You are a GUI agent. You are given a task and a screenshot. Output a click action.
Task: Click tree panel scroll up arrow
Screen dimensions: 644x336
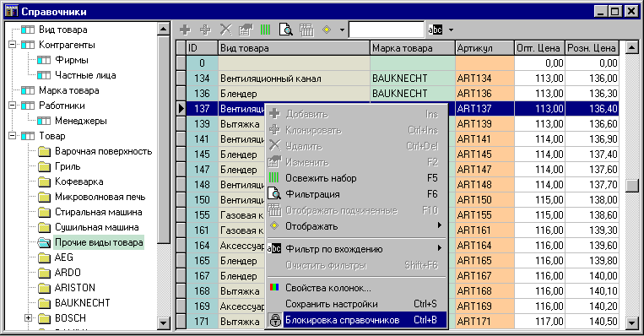(x=164, y=29)
